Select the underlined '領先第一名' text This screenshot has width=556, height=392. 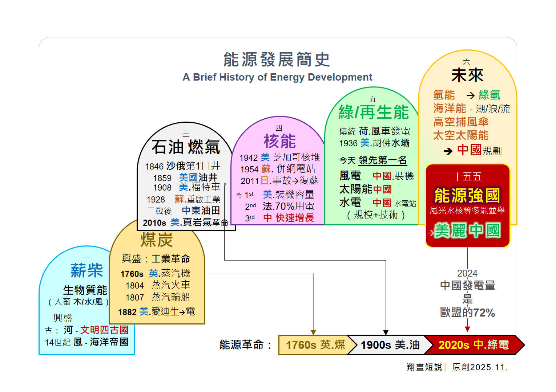pyautogui.click(x=382, y=160)
